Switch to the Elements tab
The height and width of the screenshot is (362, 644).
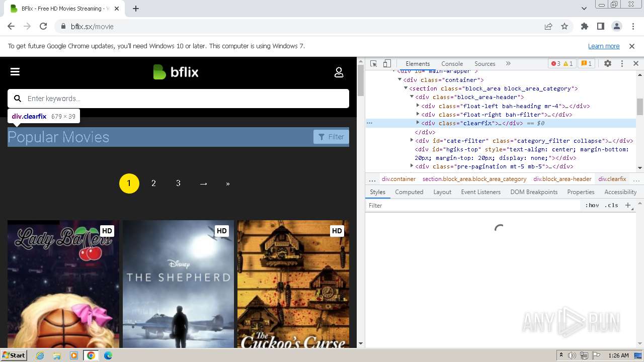(x=418, y=64)
